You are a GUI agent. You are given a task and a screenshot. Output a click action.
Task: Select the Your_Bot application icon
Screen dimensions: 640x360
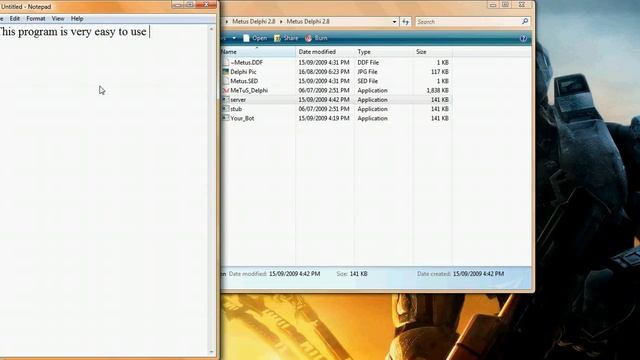(x=226, y=118)
